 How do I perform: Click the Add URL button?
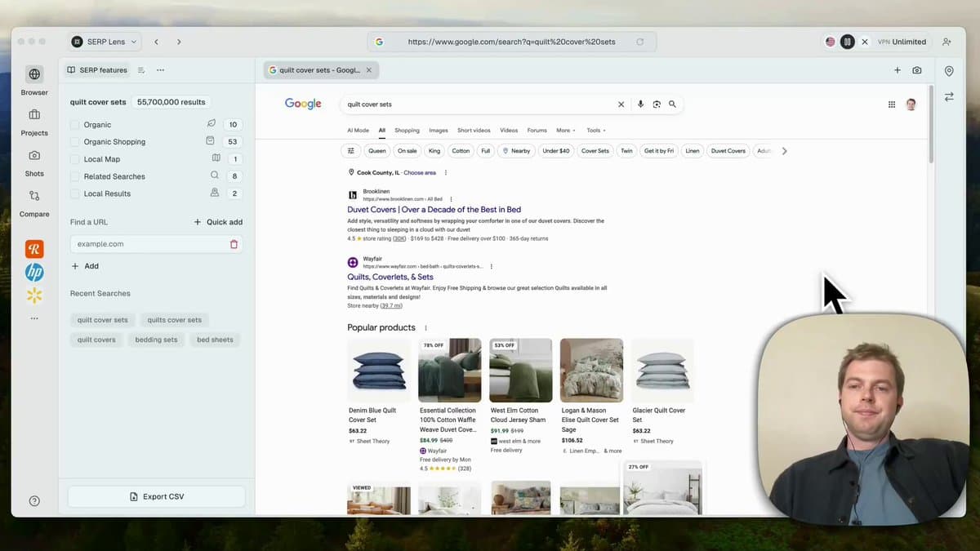tap(85, 266)
